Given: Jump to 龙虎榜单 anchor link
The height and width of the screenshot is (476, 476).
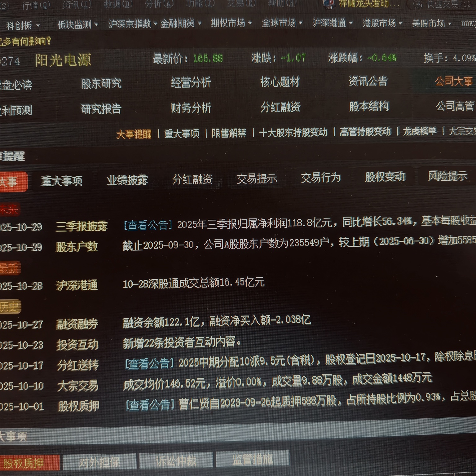Looking at the screenshot, I should (420, 131).
